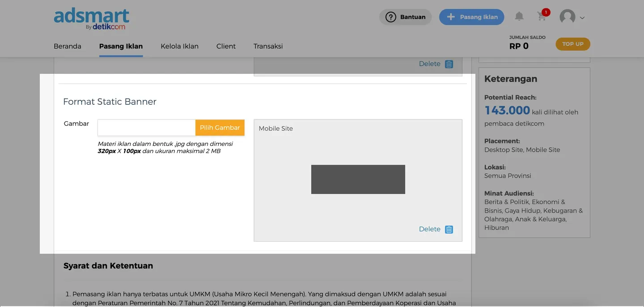Go to the Beranda tab
Viewport: 644px width, 307px height.
tap(68, 46)
